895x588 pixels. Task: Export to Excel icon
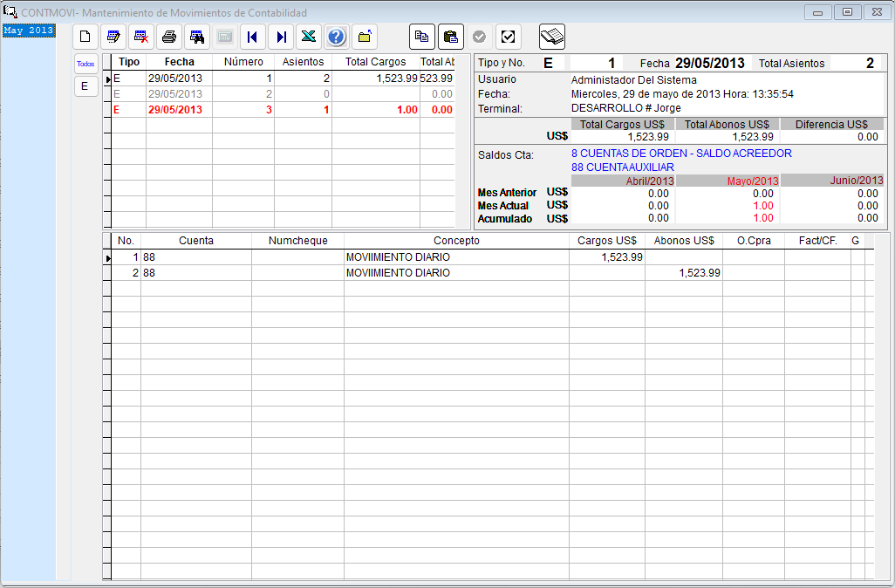pos(308,38)
